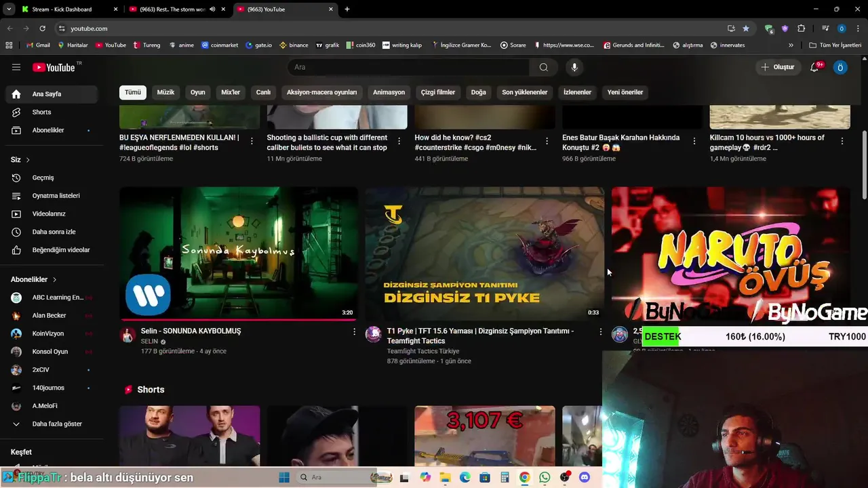The image size is (868, 488).
Task: Open options for Selin SONUNDA KAYBOLMUŞ video
Action: pyautogui.click(x=354, y=331)
